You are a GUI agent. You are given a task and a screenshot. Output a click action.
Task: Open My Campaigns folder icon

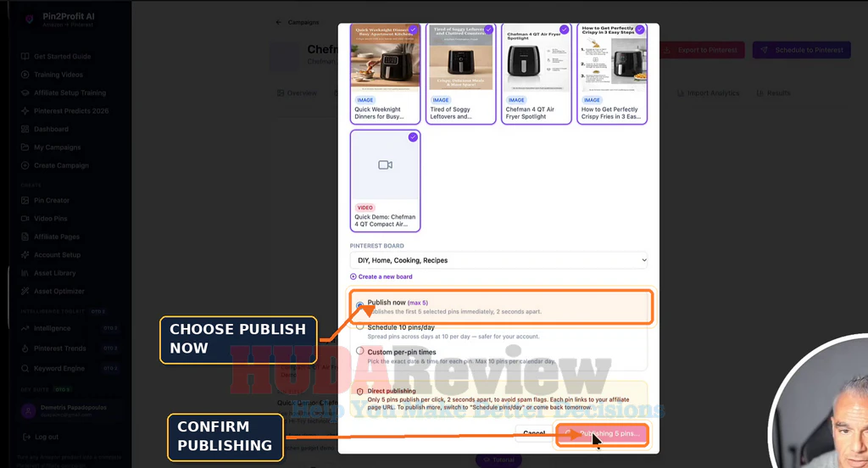pos(25,148)
